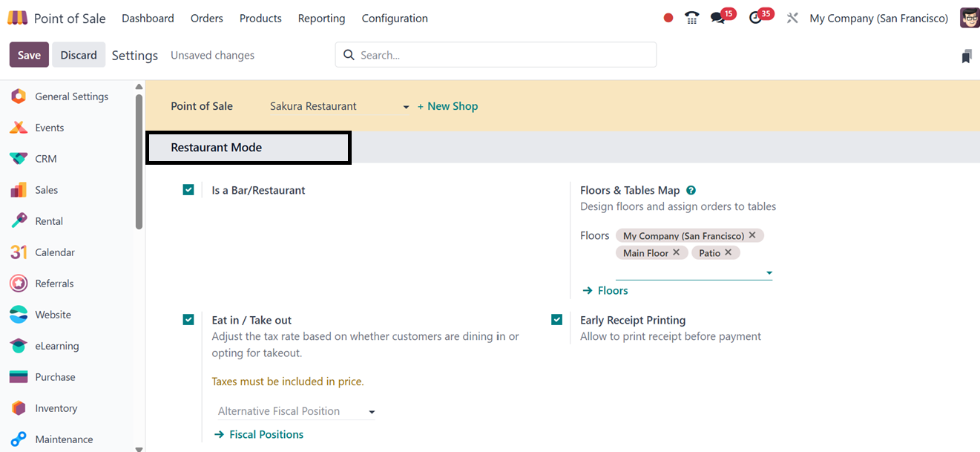Click the debug tools wrench icon

click(x=792, y=19)
